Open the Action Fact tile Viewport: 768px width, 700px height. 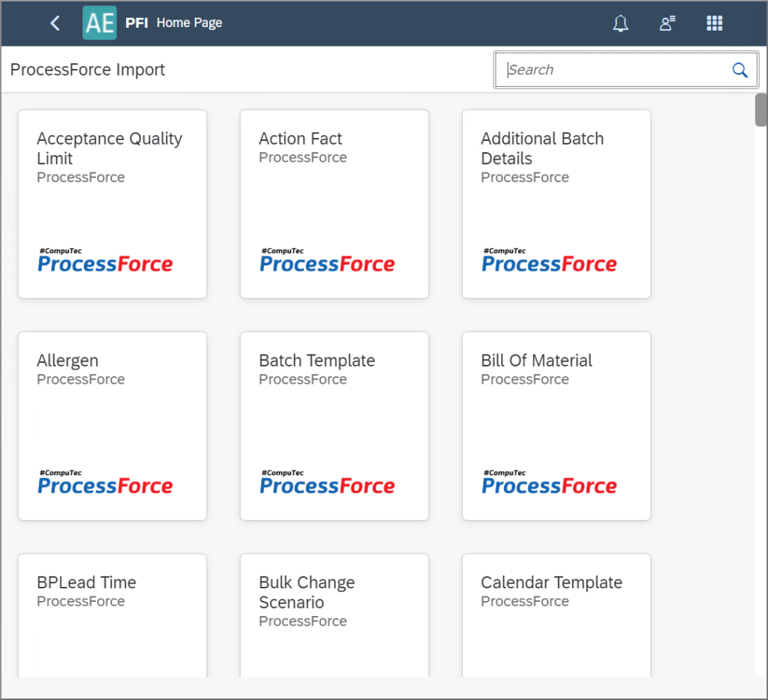tap(334, 204)
